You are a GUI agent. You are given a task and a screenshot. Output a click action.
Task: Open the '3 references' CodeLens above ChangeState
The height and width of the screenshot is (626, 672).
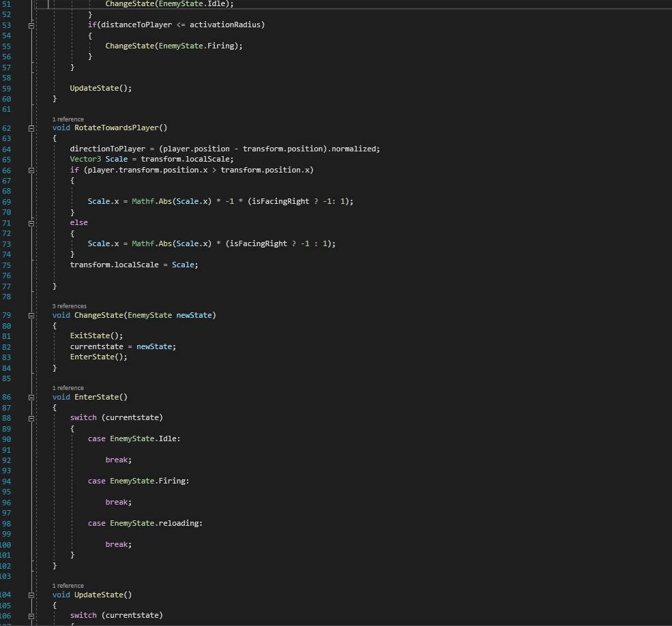tap(69, 306)
